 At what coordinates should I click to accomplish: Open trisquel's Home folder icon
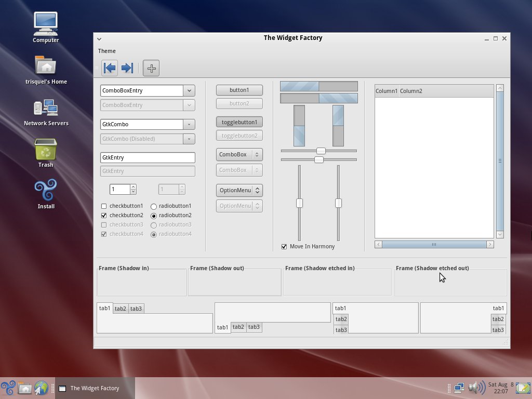click(x=46, y=66)
